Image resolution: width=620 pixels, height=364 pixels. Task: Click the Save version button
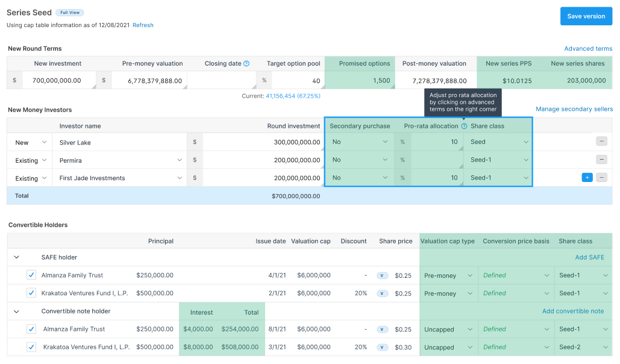click(x=586, y=16)
